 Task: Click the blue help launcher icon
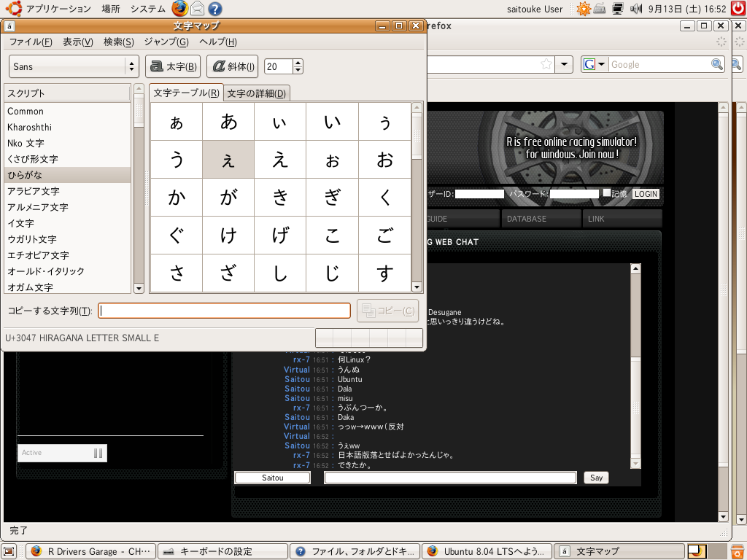(x=214, y=9)
